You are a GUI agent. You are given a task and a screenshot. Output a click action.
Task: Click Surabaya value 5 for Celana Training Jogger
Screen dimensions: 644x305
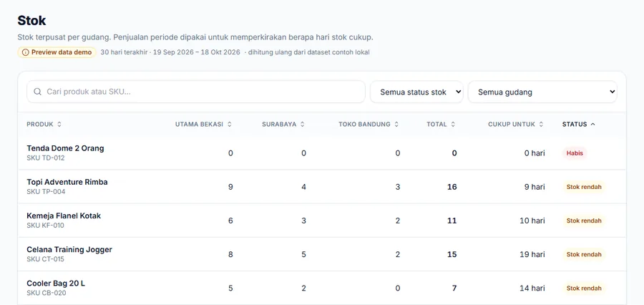[x=303, y=254]
